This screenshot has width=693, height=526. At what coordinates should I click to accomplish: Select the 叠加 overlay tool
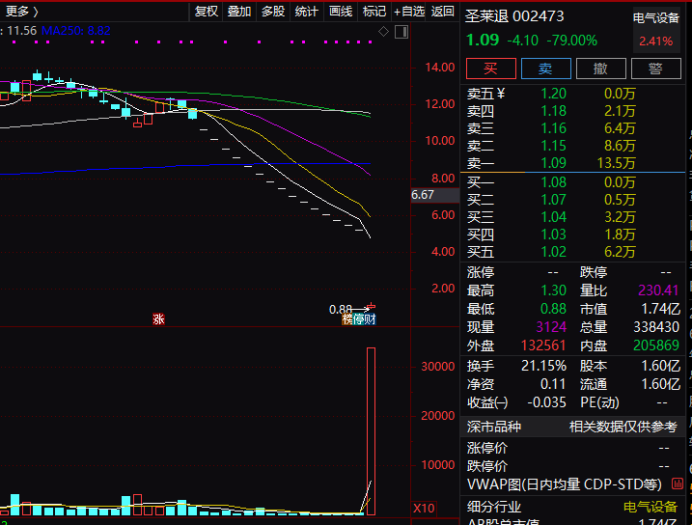239,11
